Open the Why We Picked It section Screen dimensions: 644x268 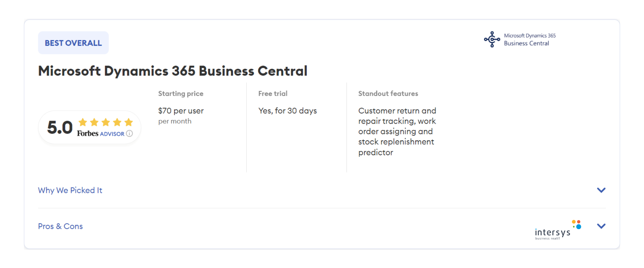pos(70,190)
